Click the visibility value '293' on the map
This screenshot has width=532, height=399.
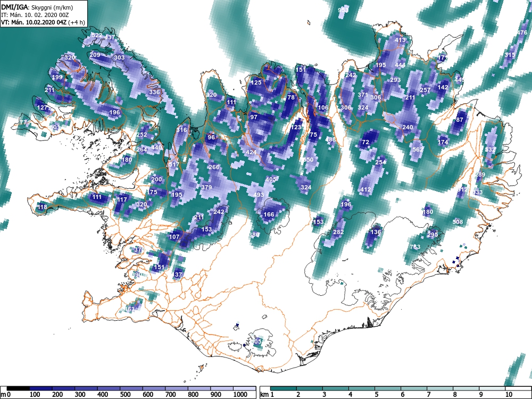click(396, 80)
